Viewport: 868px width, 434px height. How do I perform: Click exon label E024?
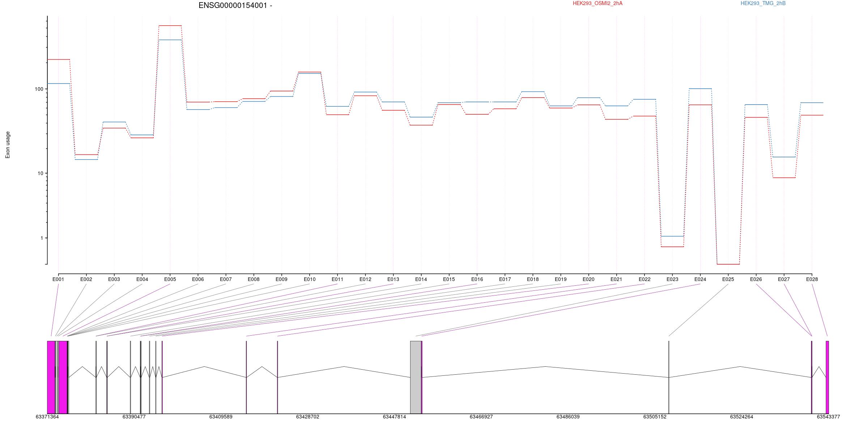700,279
